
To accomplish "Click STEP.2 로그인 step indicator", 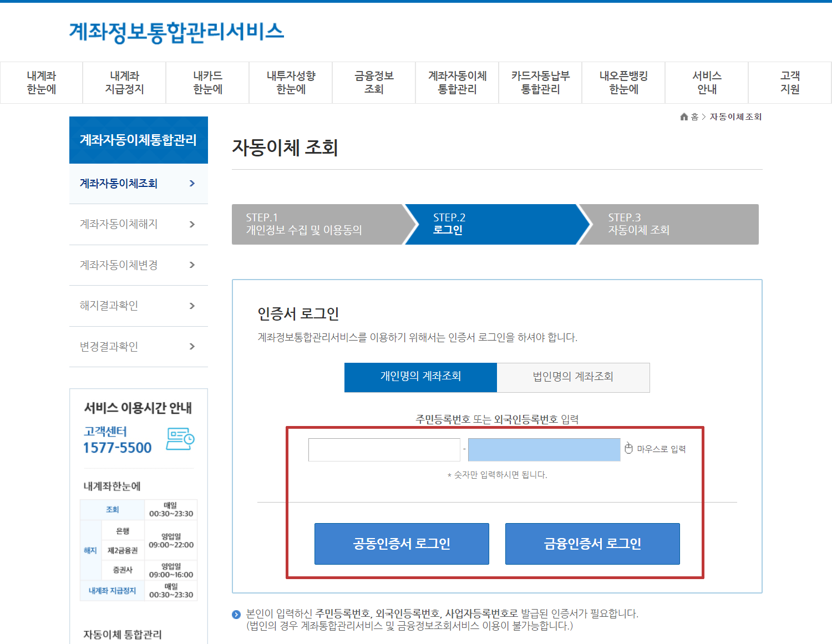I will point(494,224).
